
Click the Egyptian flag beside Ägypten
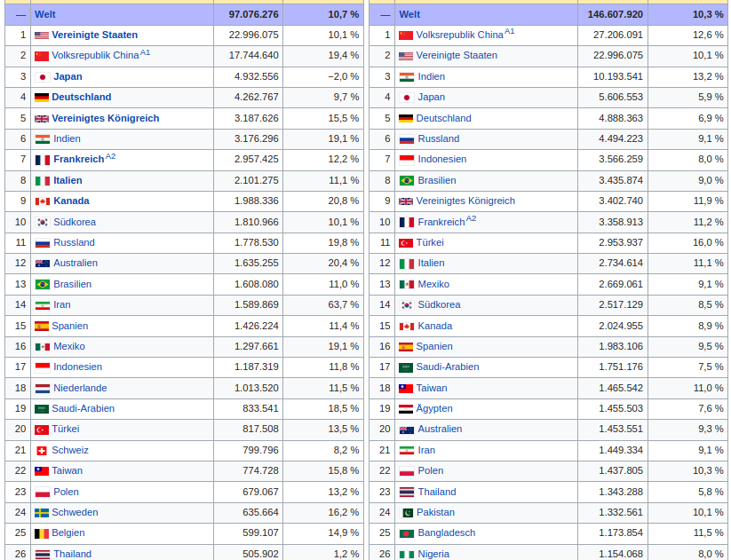pyautogui.click(x=406, y=409)
